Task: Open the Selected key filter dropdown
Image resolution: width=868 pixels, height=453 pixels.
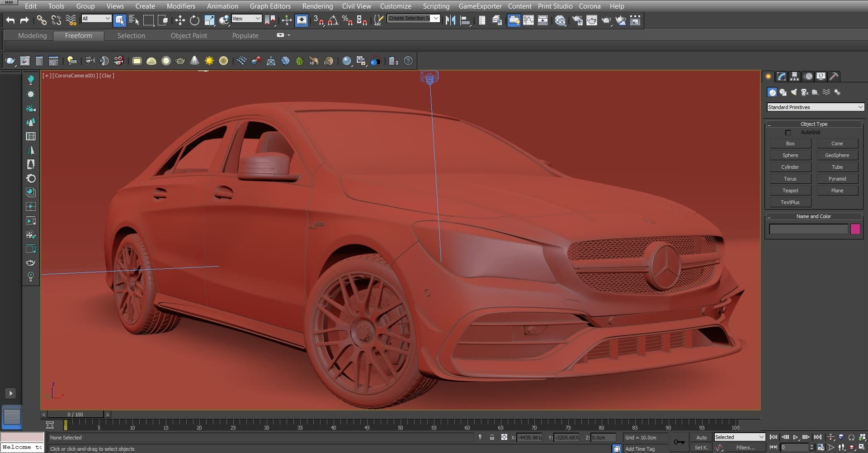Action: [739, 437]
